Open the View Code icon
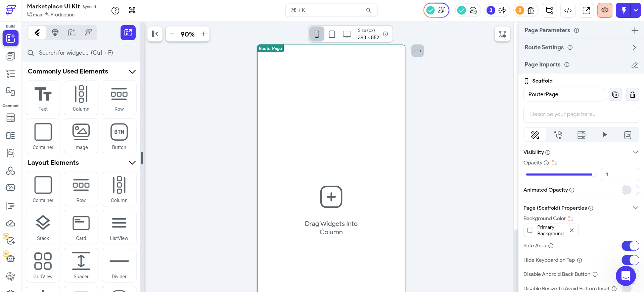This screenshot has width=644, height=292. 568,10
